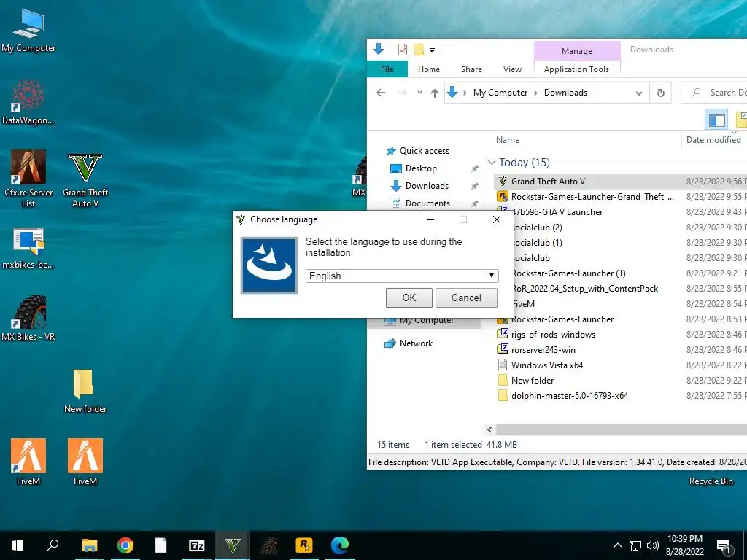Switch to the Home ribbon tab
This screenshot has width=747, height=560.
429,69
